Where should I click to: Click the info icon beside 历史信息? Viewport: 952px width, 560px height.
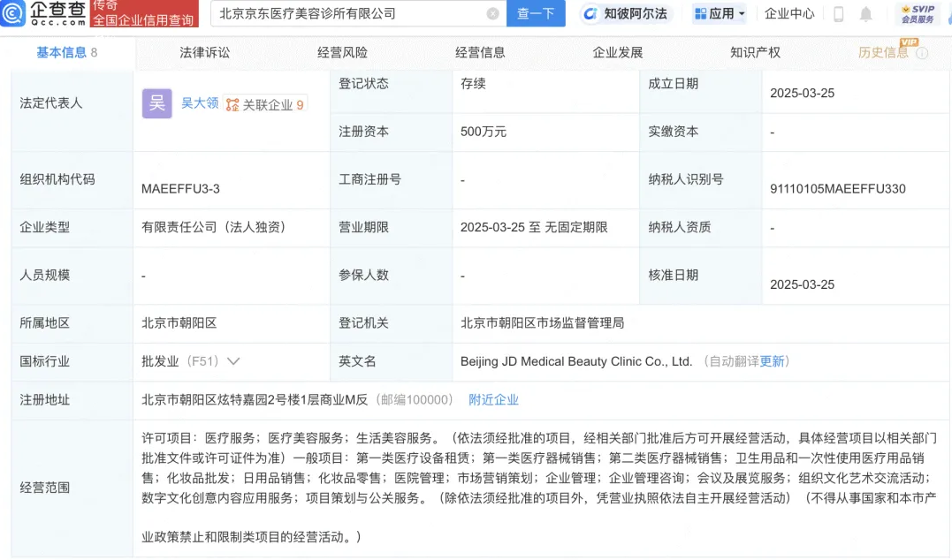point(922,53)
